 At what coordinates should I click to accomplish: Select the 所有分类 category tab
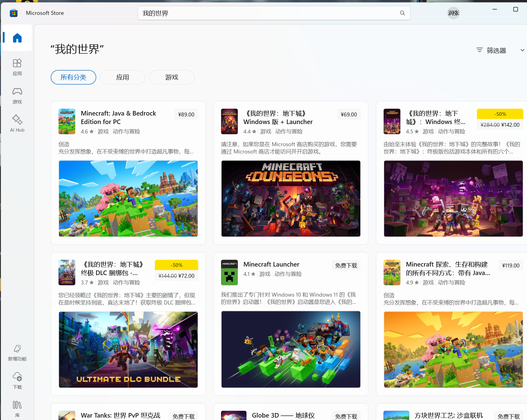point(73,77)
